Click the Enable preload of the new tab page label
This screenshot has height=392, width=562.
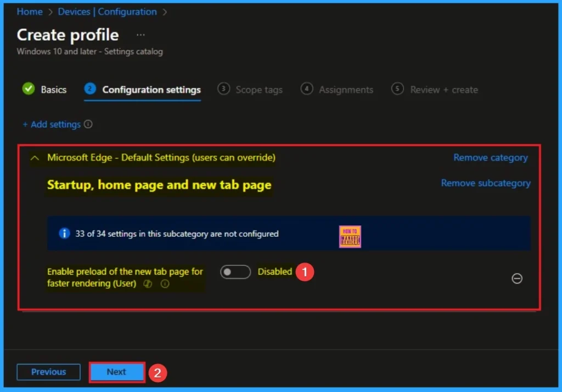tap(125, 277)
